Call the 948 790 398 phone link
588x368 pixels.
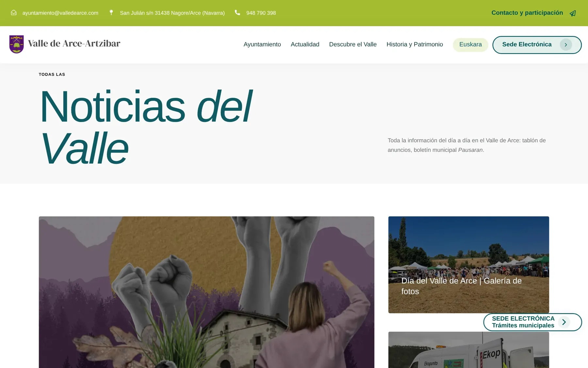coord(261,13)
